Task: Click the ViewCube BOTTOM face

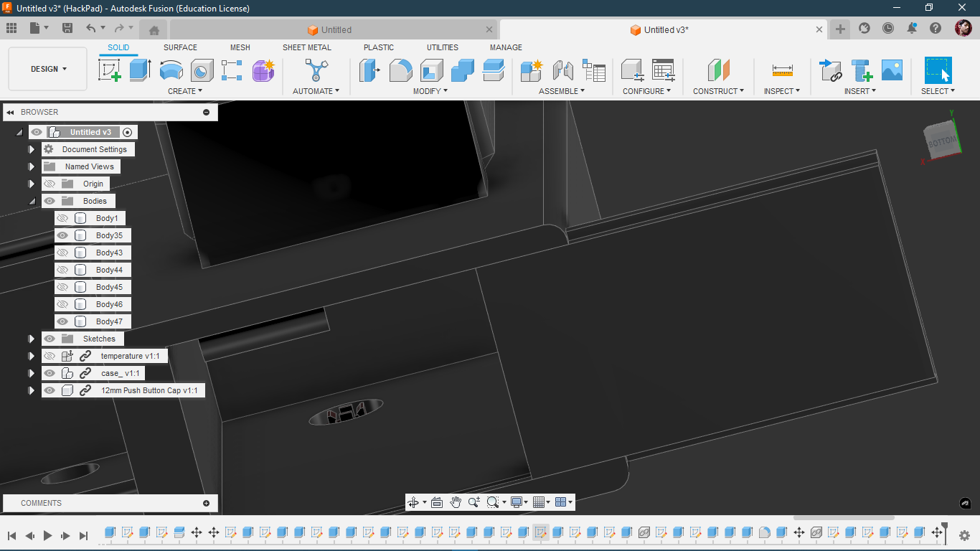Action: tap(941, 142)
